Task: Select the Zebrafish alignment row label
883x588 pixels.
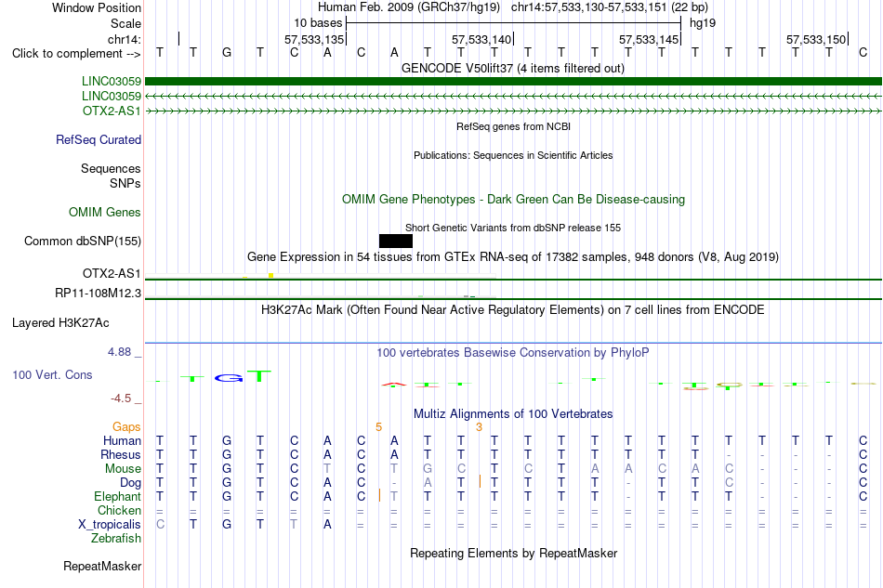Action: click(116, 539)
